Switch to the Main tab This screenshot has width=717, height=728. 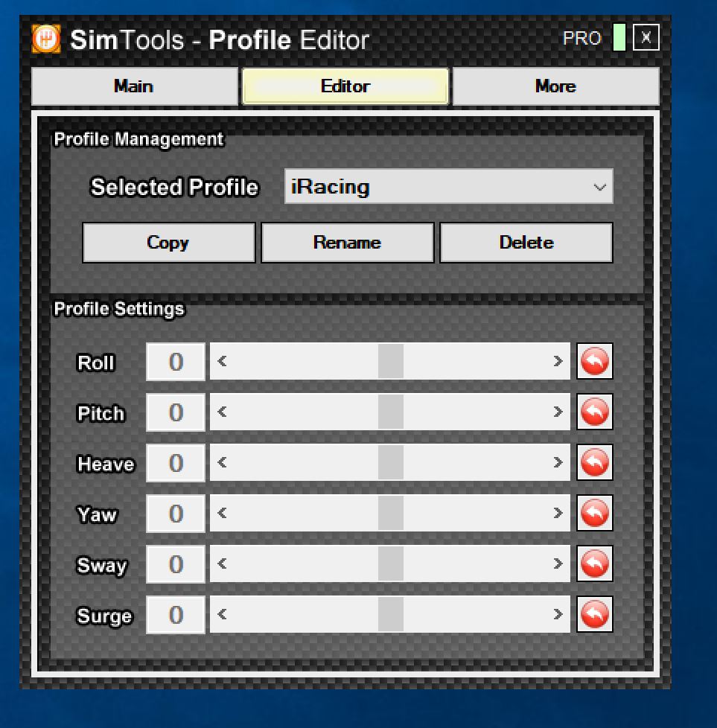(x=134, y=86)
